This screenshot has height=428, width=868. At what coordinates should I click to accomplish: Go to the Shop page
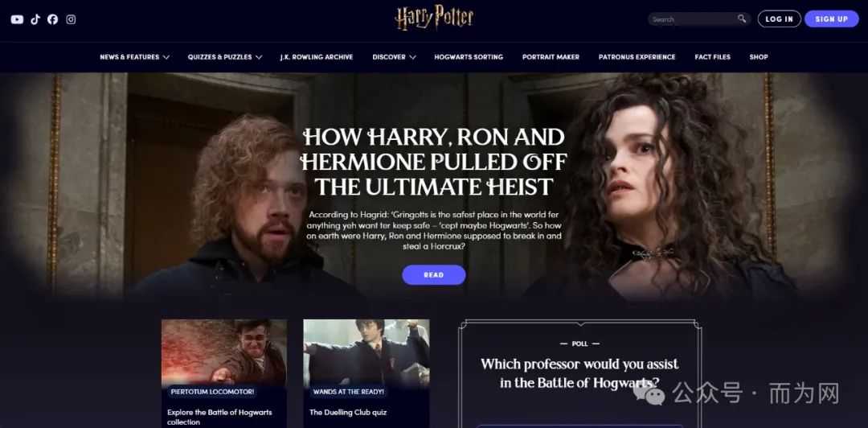coord(759,57)
